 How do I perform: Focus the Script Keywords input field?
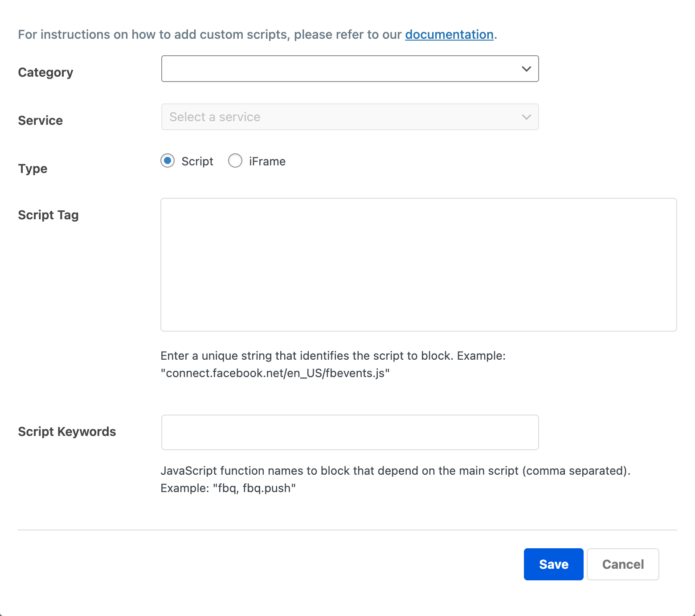(x=350, y=432)
